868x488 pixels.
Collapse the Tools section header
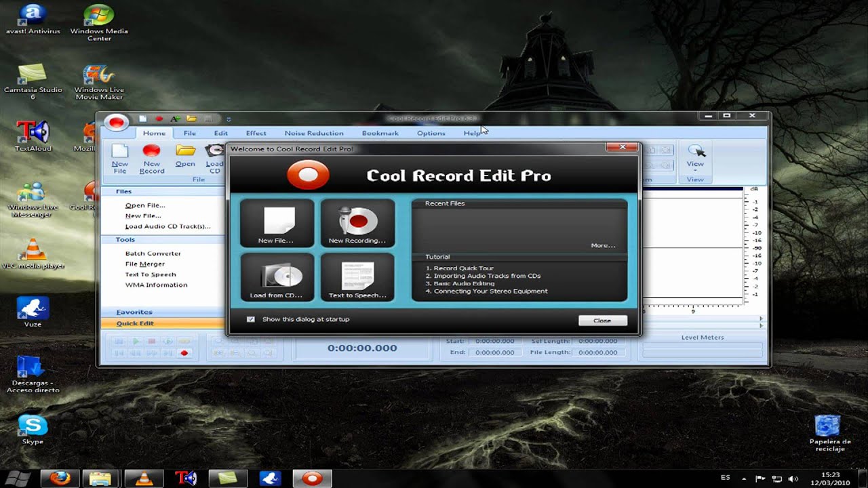pyautogui.click(x=163, y=240)
